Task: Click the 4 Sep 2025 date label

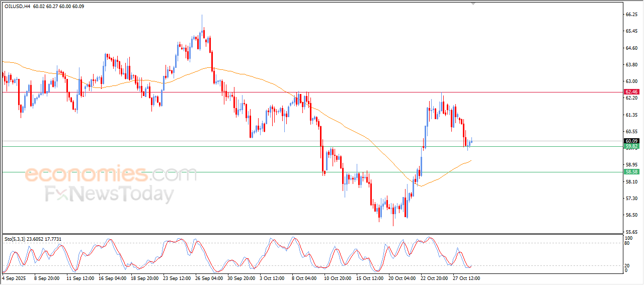Action: [14, 277]
